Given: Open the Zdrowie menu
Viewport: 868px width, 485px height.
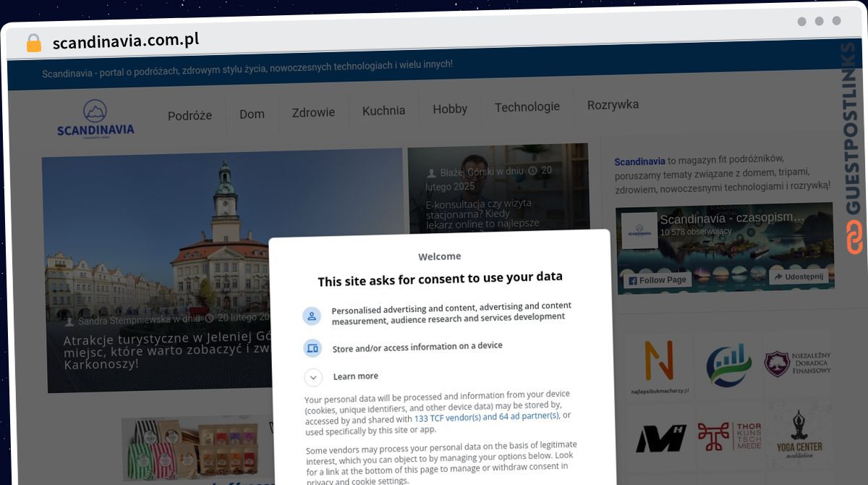Looking at the screenshot, I should click(313, 112).
